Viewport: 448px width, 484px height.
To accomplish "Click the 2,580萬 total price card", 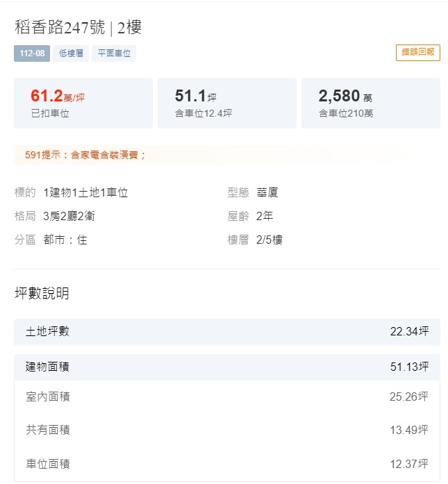I will [x=371, y=103].
